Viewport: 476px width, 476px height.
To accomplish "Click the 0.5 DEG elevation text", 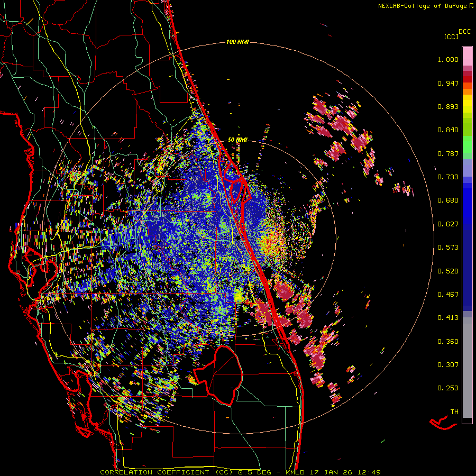I will pos(254,472).
